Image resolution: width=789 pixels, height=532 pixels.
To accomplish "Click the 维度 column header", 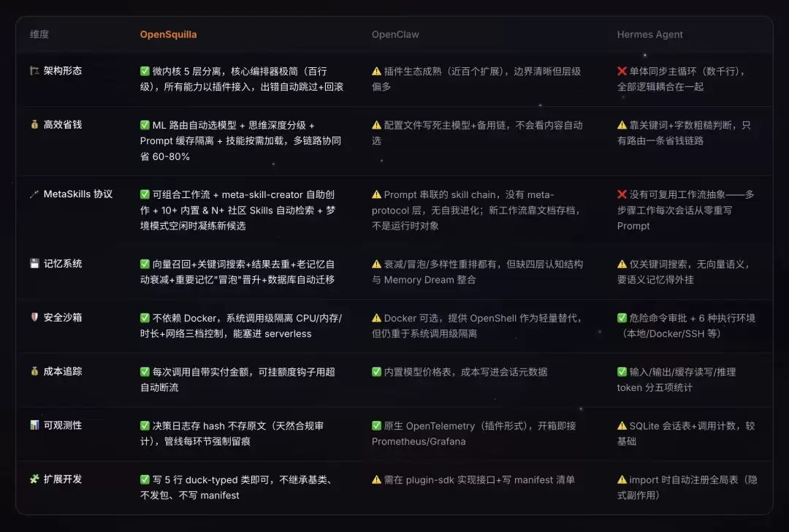I will [x=39, y=34].
